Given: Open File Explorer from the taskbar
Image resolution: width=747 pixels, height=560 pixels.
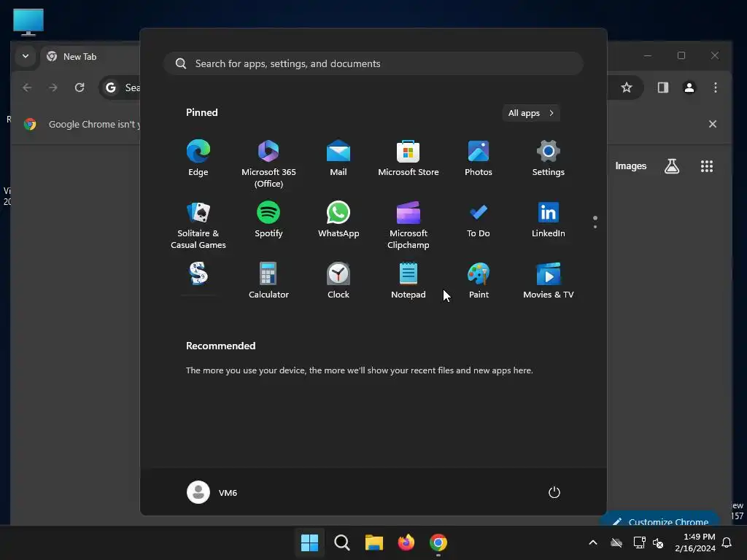Looking at the screenshot, I should coord(374,542).
